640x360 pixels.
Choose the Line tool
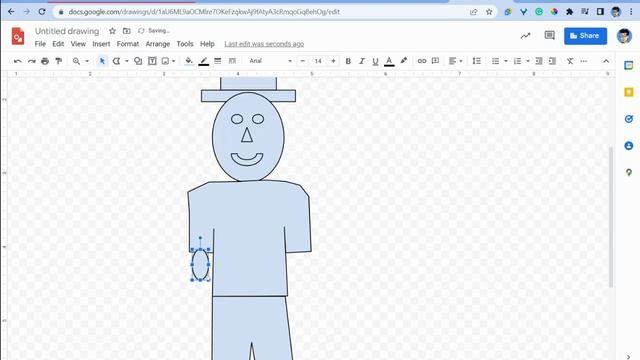click(x=116, y=61)
